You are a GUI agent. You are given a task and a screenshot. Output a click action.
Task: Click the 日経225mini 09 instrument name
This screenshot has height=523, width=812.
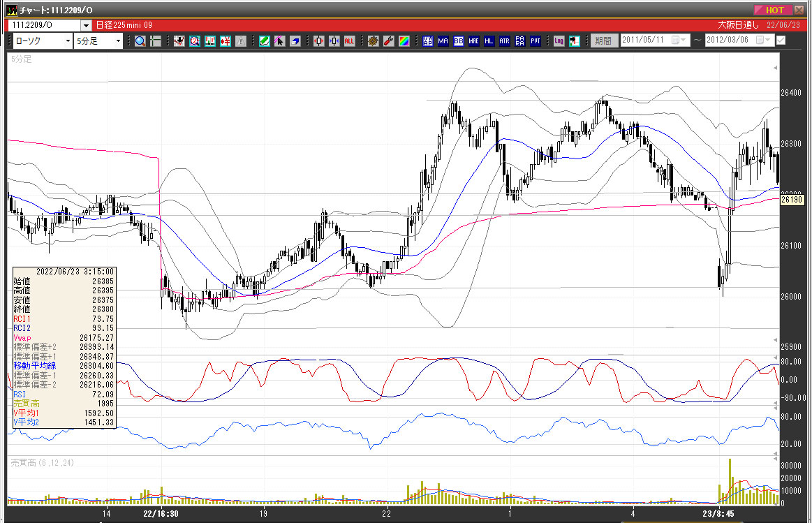pos(125,25)
